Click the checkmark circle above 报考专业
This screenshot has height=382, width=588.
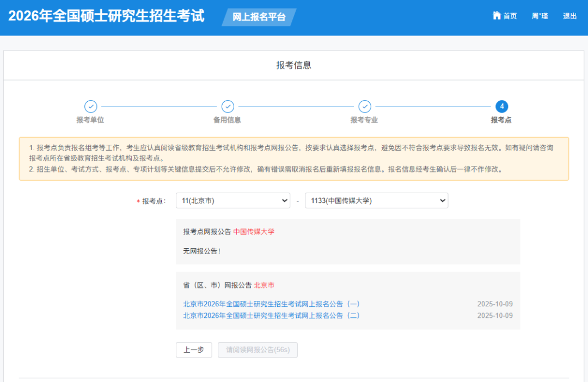tap(365, 107)
